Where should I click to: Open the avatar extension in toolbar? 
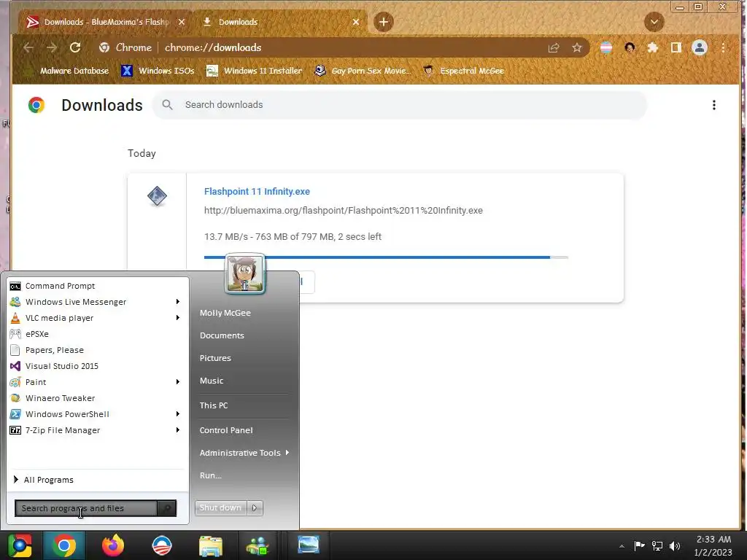pyautogui.click(x=630, y=47)
